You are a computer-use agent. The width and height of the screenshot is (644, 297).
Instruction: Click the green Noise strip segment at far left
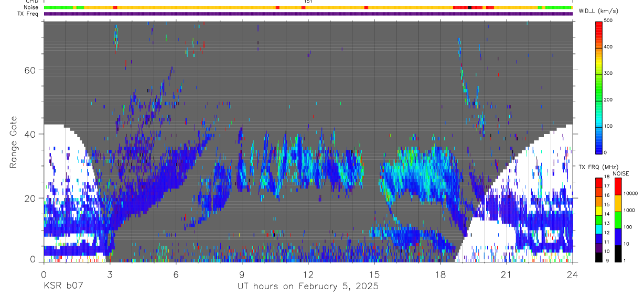pyautogui.click(x=58, y=7)
